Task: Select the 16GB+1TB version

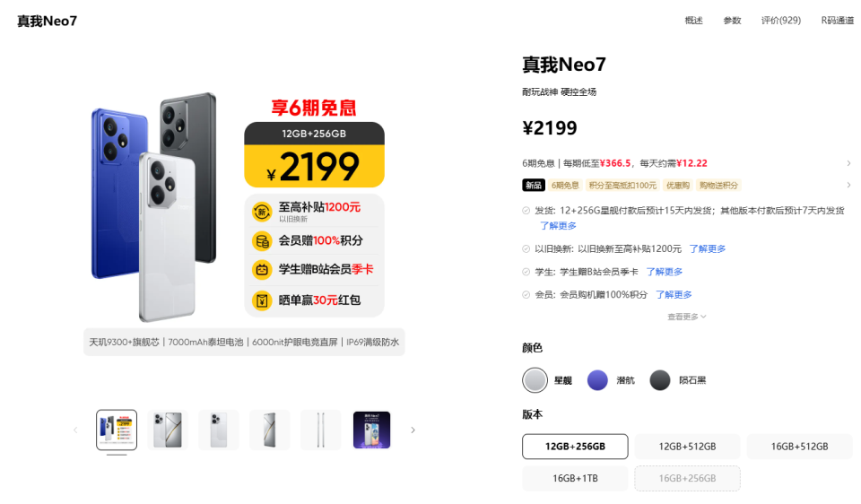Action: pyautogui.click(x=575, y=478)
